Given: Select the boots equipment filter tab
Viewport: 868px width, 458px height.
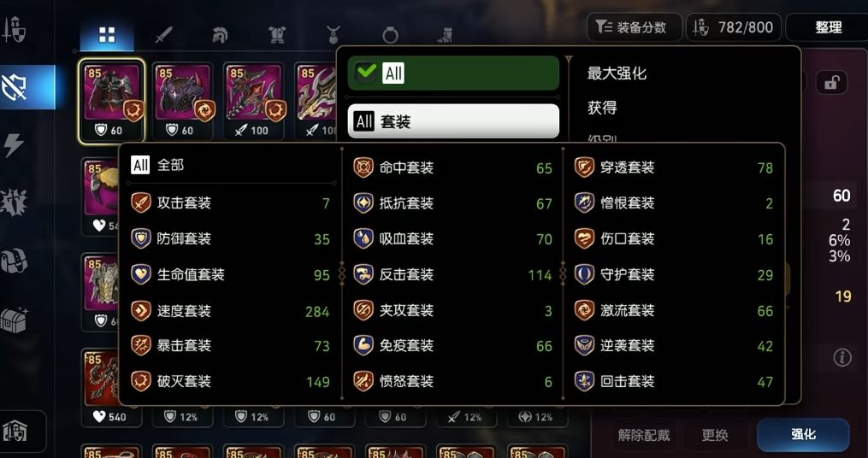Looking at the screenshot, I should 445,35.
